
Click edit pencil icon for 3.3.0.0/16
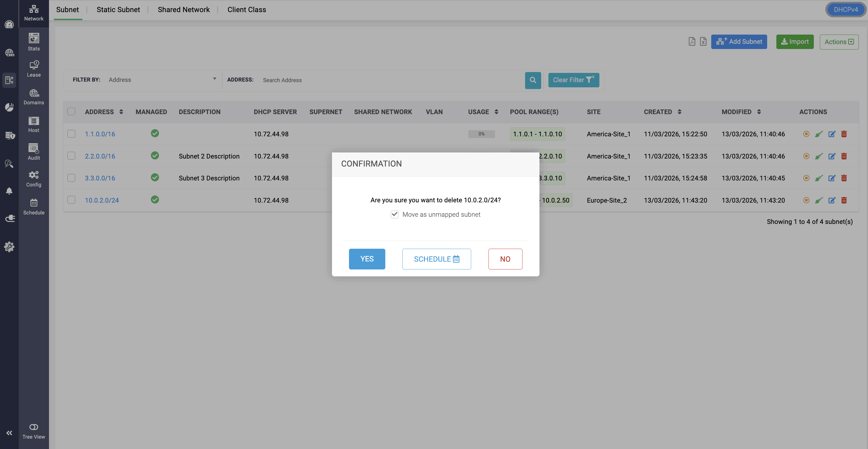coord(832,178)
